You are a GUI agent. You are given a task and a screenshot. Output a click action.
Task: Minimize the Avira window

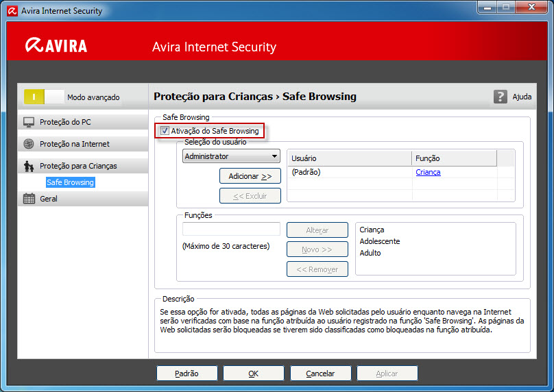[x=487, y=7]
